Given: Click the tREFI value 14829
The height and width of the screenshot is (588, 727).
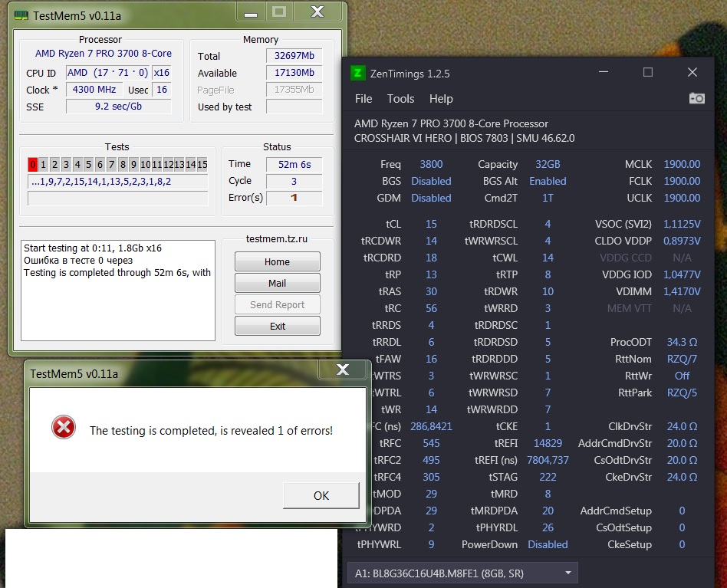Looking at the screenshot, I should click(548, 443).
